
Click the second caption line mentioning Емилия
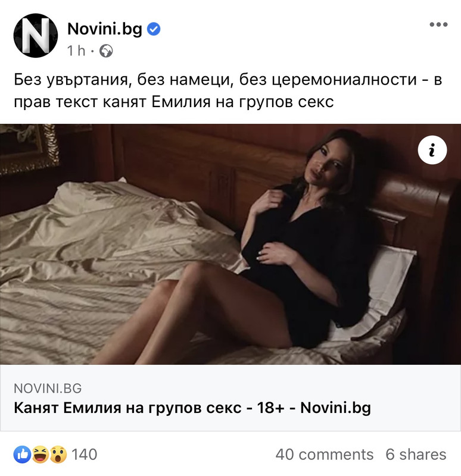pos(173,102)
